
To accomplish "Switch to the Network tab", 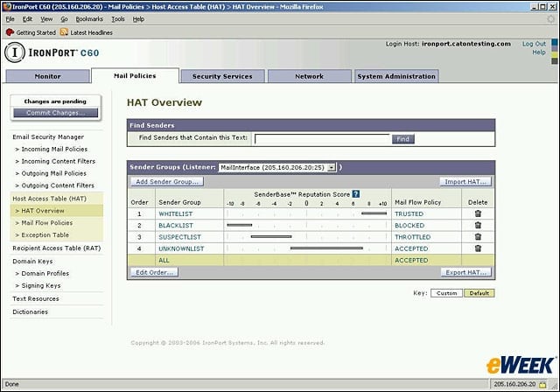I will click(309, 76).
